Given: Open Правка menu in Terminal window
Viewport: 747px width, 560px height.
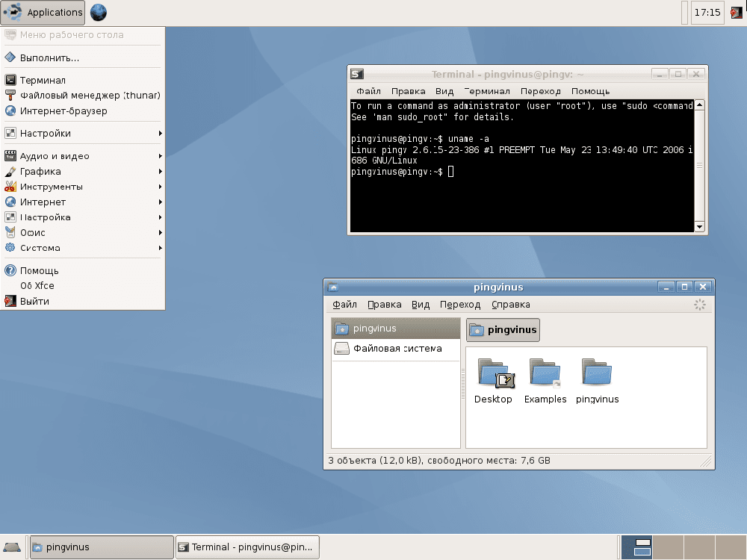Looking at the screenshot, I should [409, 91].
